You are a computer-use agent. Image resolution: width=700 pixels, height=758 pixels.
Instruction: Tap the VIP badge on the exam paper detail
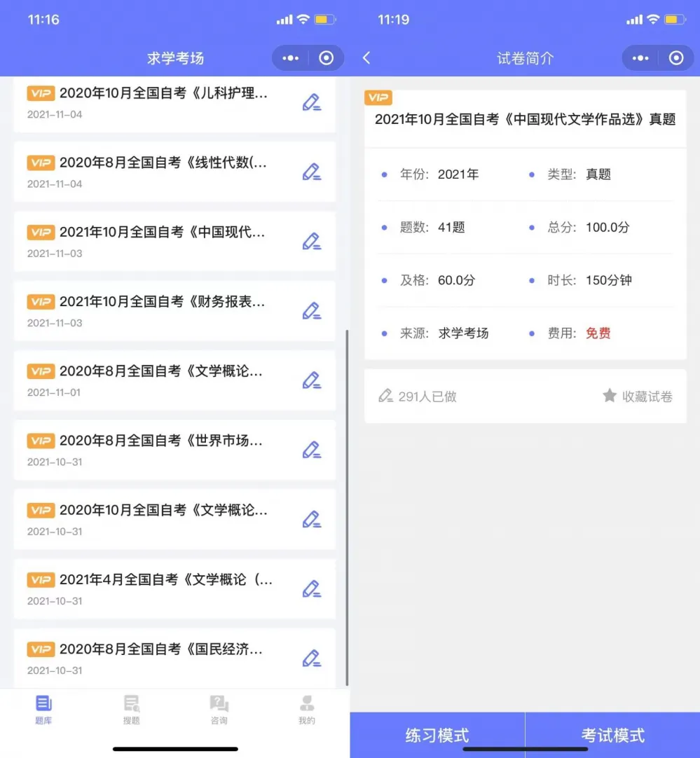coord(378,97)
